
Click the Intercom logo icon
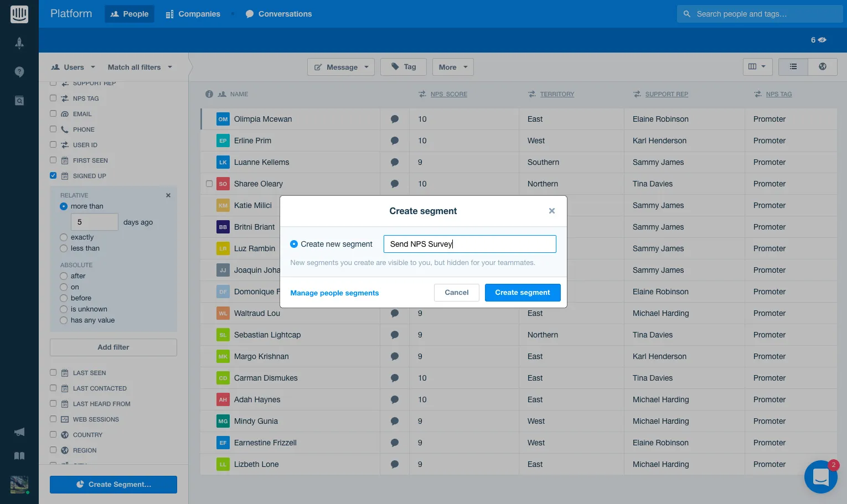(19, 14)
